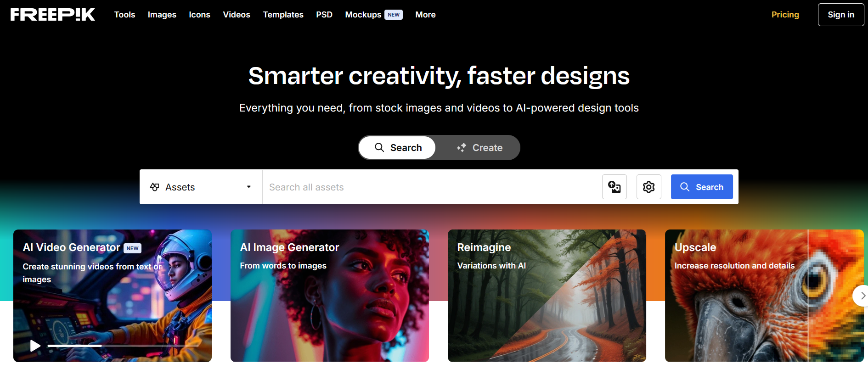The height and width of the screenshot is (369, 868).
Task: Click the Sign in button
Action: [841, 15]
